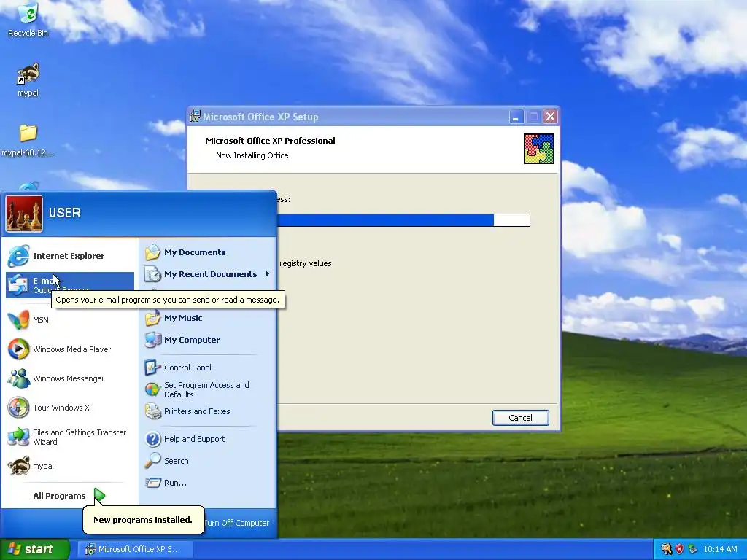Click the Printers and Faxes icon
747x560 pixels.
pyautogui.click(x=153, y=411)
